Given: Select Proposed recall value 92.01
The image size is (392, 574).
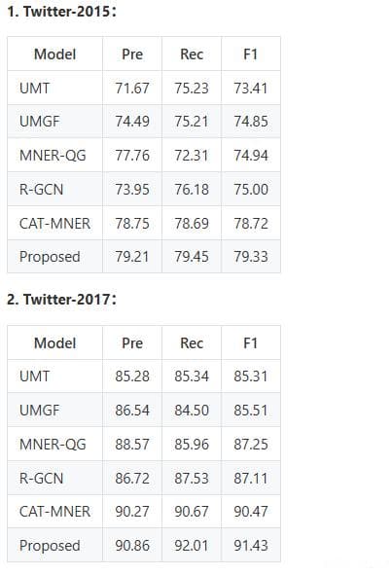Looking at the screenshot, I should pos(192,546).
